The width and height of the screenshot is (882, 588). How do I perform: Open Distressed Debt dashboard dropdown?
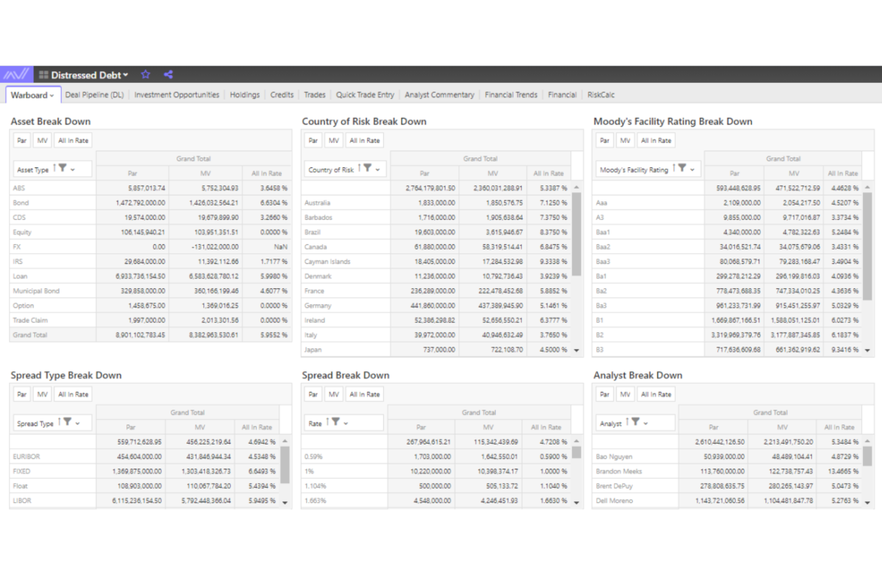[x=89, y=75]
